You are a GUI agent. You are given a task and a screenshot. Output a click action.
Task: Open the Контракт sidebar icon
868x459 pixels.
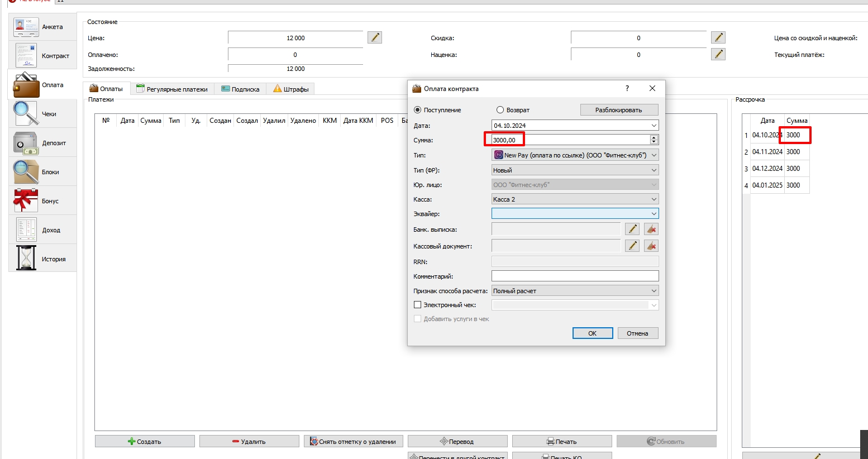(x=42, y=56)
